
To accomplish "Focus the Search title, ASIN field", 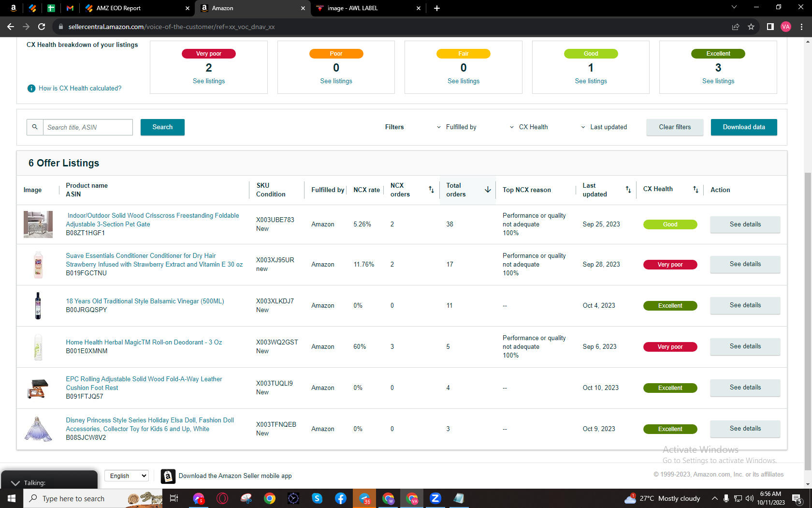I will [x=88, y=127].
